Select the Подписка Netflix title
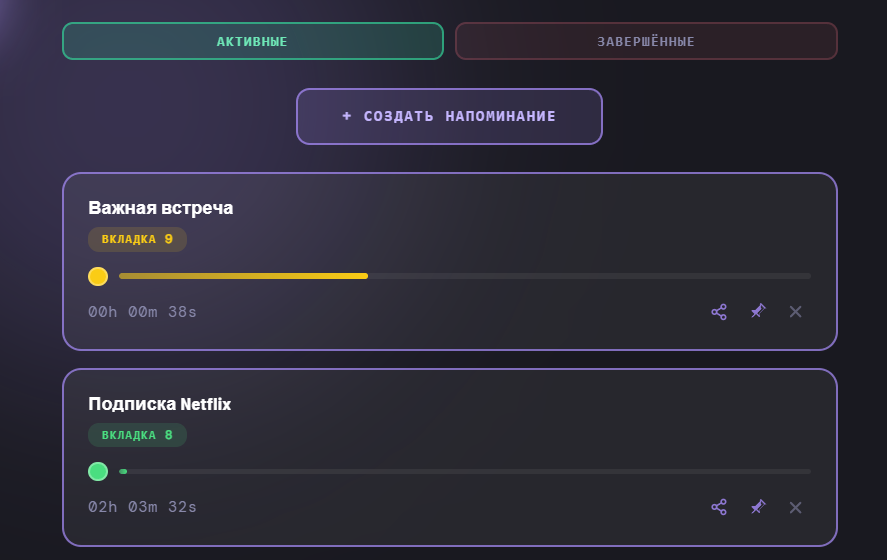The image size is (887, 560). (x=160, y=404)
